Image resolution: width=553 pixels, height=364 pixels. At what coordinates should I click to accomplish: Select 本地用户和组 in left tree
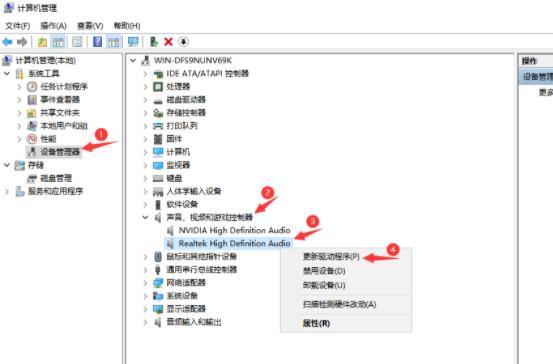[64, 126]
